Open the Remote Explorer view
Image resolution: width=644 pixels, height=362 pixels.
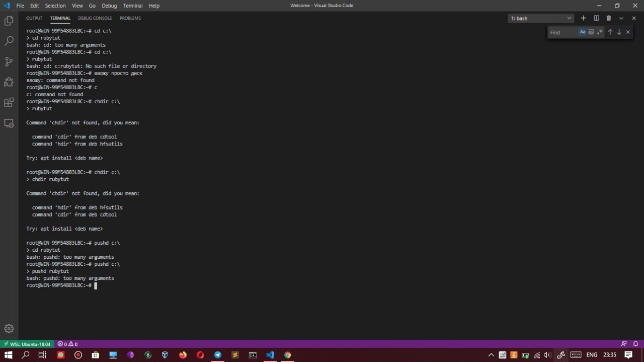click(9, 123)
